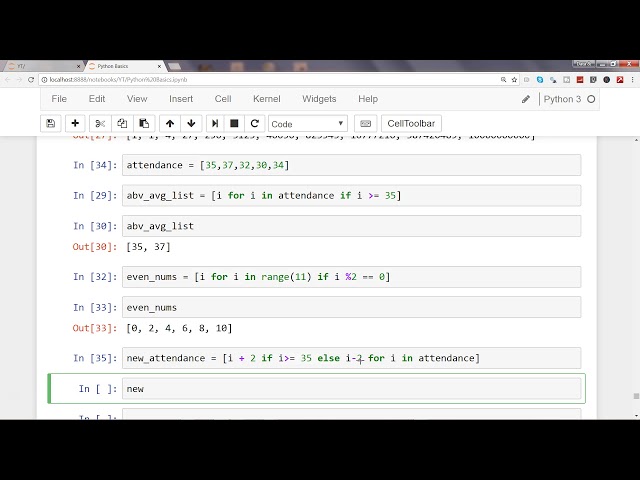Open the command palette keyboard icon

(365, 123)
